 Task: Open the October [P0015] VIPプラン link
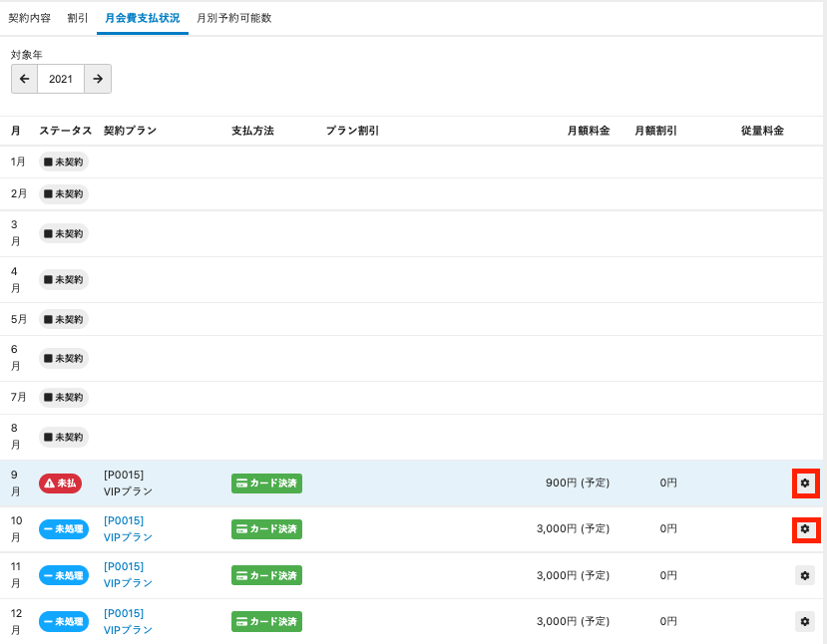coord(128,529)
